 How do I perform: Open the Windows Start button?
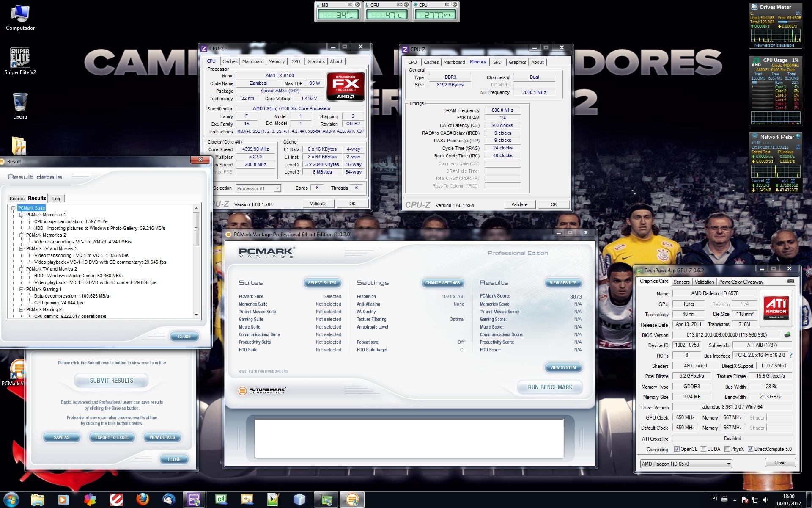(11, 500)
